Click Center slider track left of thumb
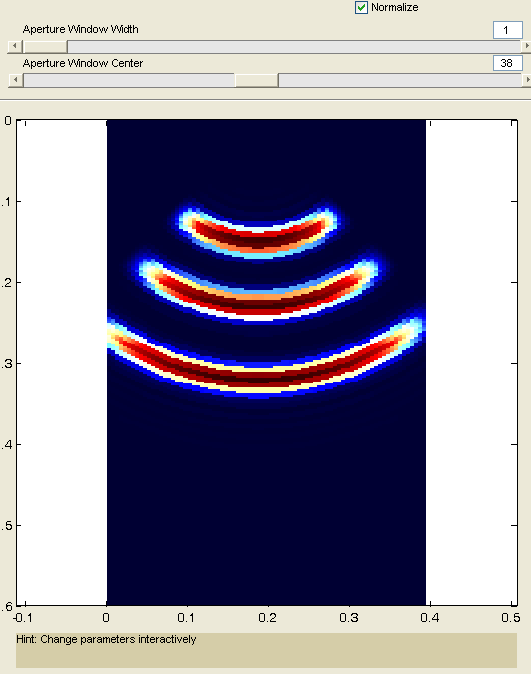Image resolution: width=531 pixels, height=674 pixels. click(x=129, y=80)
